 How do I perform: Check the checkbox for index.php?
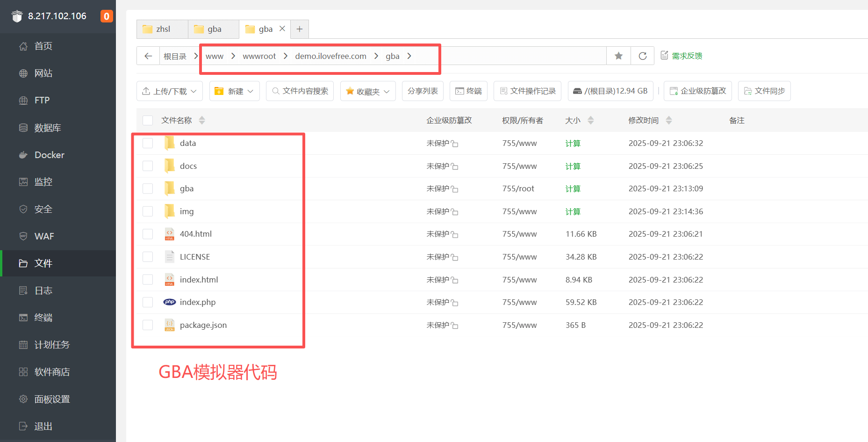point(148,302)
